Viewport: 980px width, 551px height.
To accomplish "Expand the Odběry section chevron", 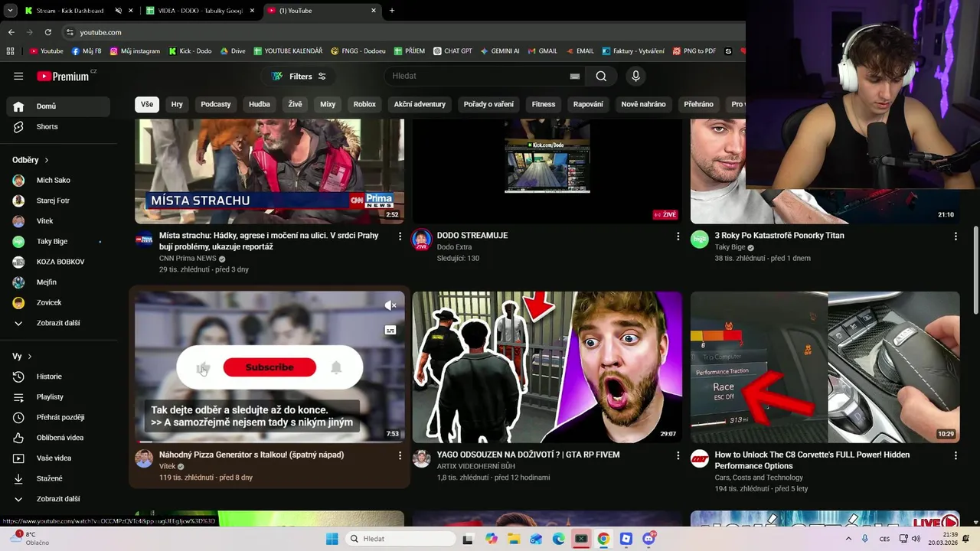I will tap(46, 160).
